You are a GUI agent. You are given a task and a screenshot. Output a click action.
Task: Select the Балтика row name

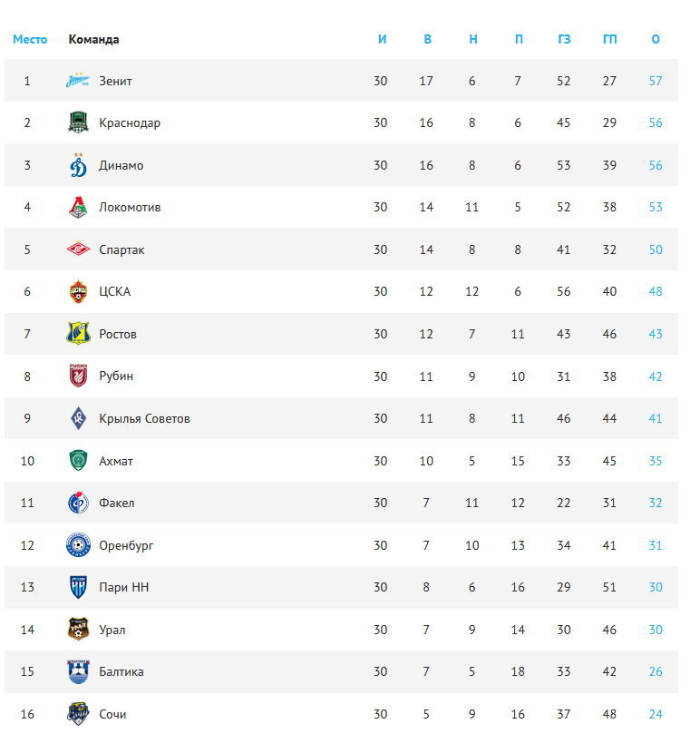tap(122, 672)
